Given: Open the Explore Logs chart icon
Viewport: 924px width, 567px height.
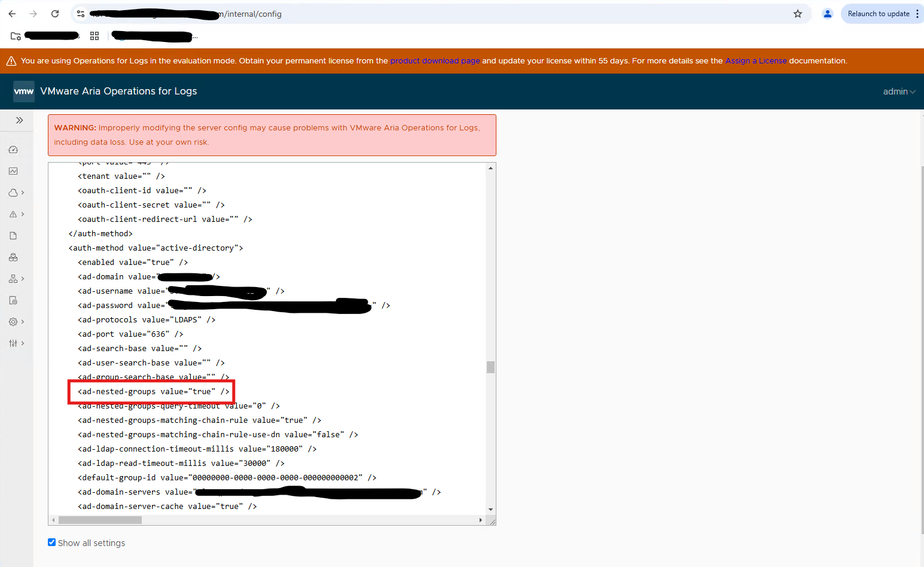Looking at the screenshot, I should point(13,171).
